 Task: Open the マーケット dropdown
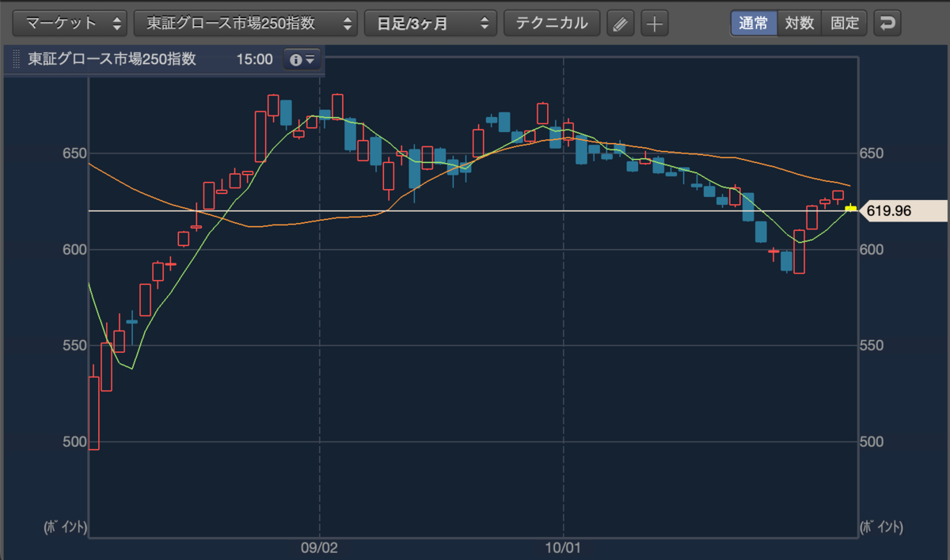click(70, 23)
